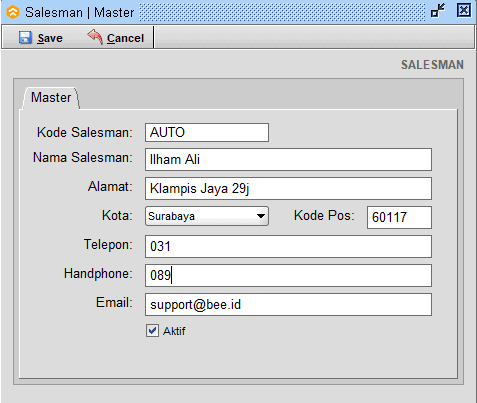Screen dimensions: 477x403
Task: Select the Kode Pos field
Action: [399, 217]
